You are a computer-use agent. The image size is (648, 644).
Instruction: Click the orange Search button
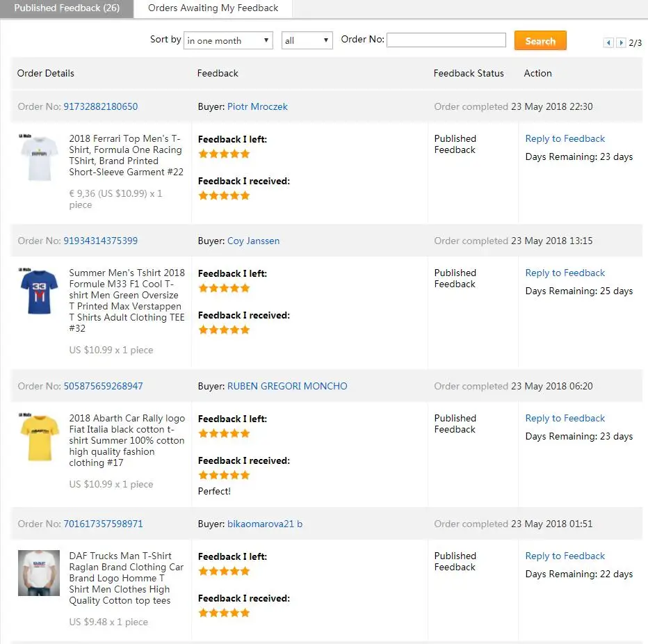point(540,40)
